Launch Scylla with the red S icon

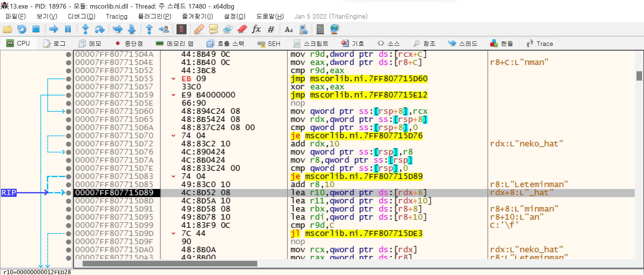tap(182, 29)
